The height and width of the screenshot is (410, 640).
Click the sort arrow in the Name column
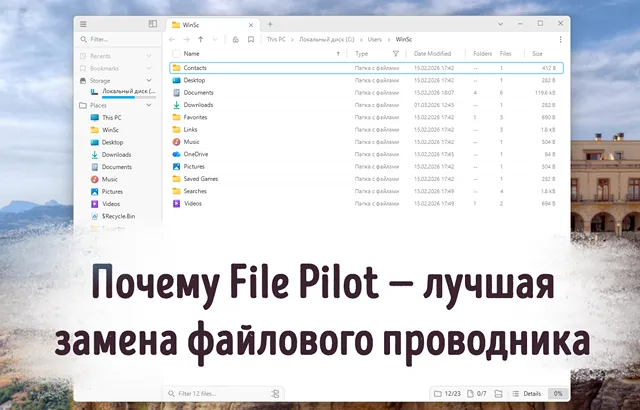pyautogui.click(x=338, y=54)
